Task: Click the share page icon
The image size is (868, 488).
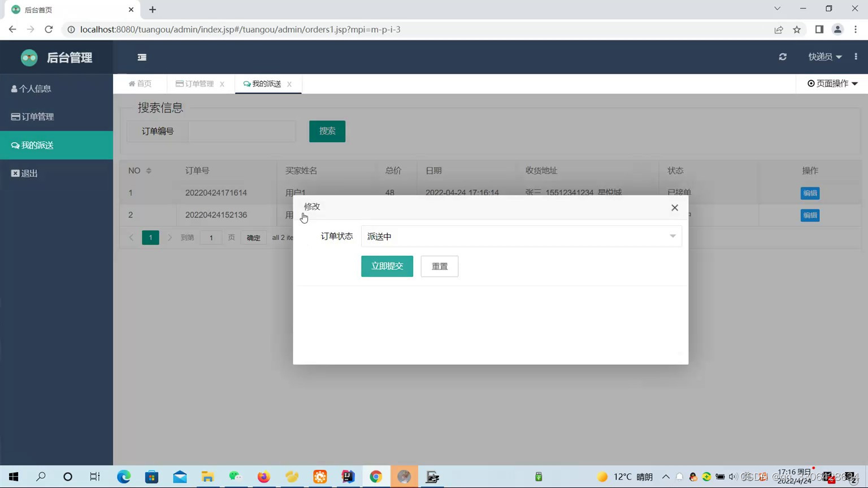Action: click(779, 29)
